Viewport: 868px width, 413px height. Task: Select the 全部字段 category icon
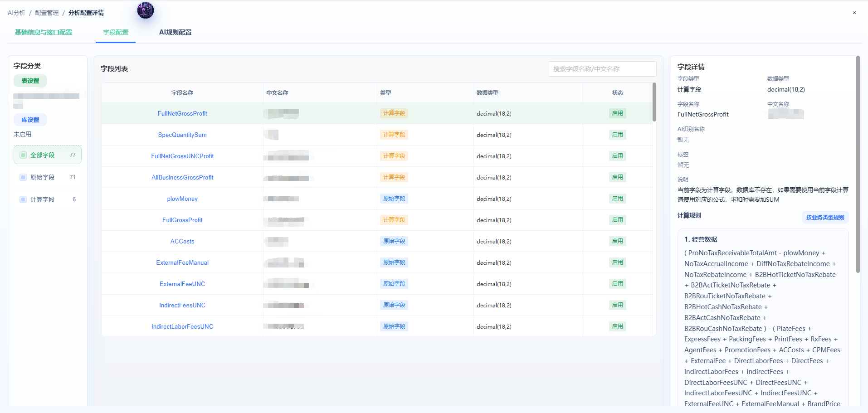(x=23, y=155)
